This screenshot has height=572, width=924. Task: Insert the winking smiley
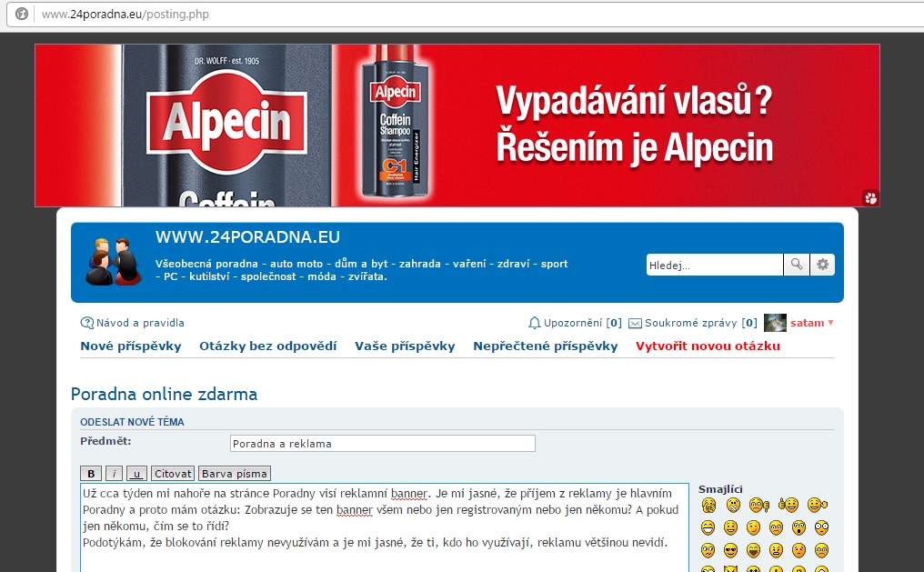pos(754,527)
